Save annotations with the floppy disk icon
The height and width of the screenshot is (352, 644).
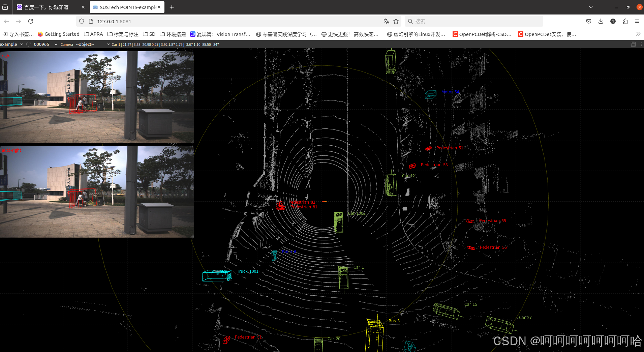633,44
